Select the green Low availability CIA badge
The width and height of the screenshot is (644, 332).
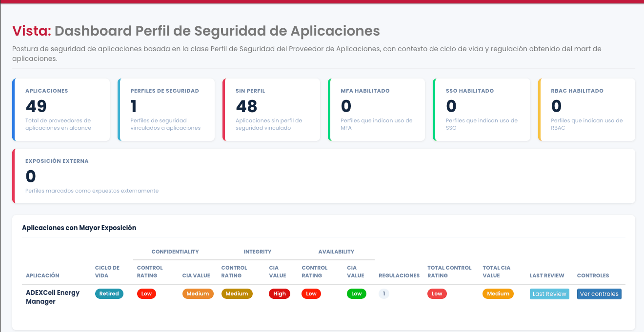tap(357, 293)
